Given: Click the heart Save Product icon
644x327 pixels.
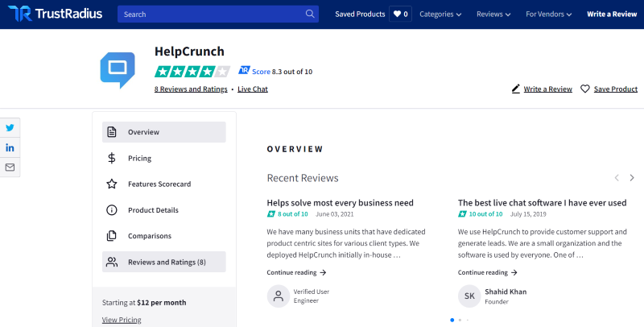Looking at the screenshot, I should click(585, 89).
